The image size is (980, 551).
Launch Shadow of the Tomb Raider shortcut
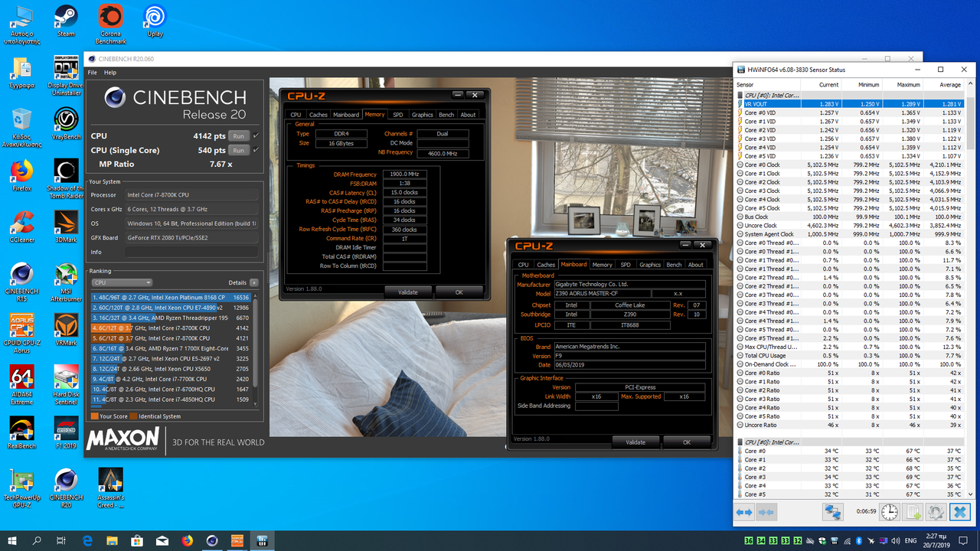click(66, 178)
